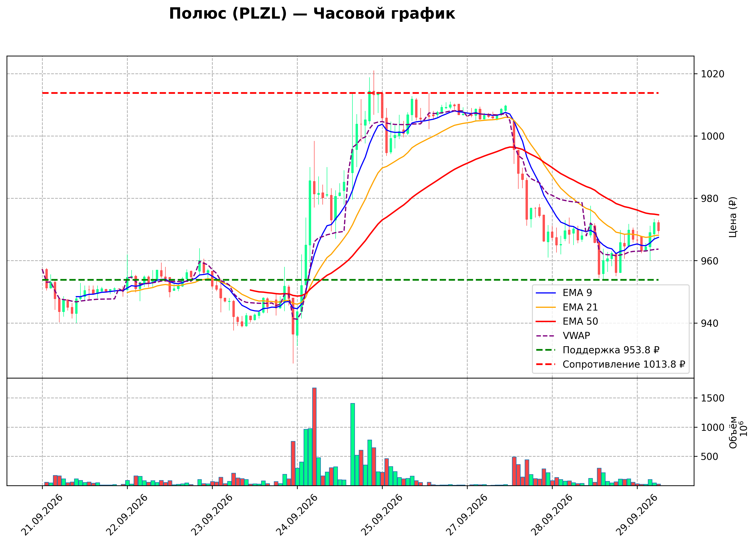The image size is (756, 544).
Task: Click the orange EMA 21 legend line sample
Action: pyautogui.click(x=546, y=307)
